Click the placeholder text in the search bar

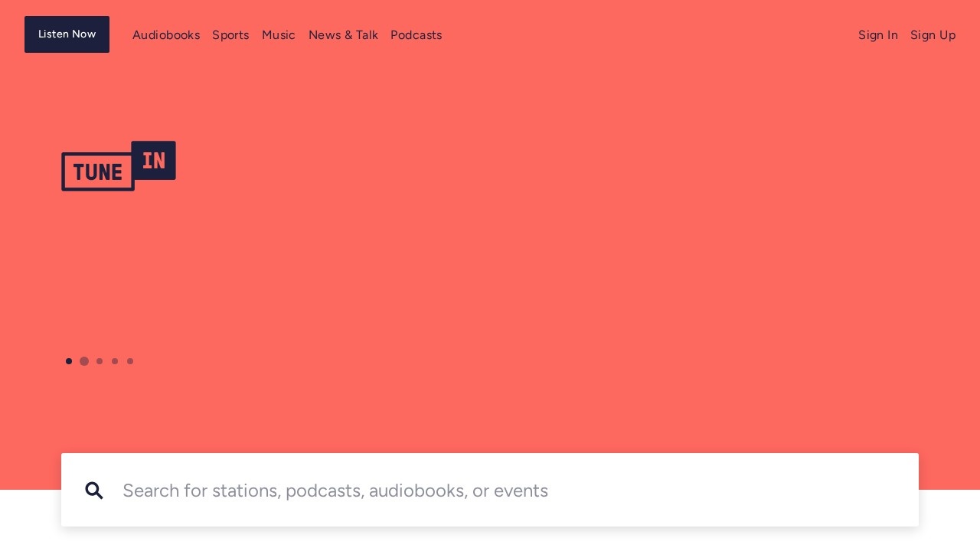[x=335, y=491]
